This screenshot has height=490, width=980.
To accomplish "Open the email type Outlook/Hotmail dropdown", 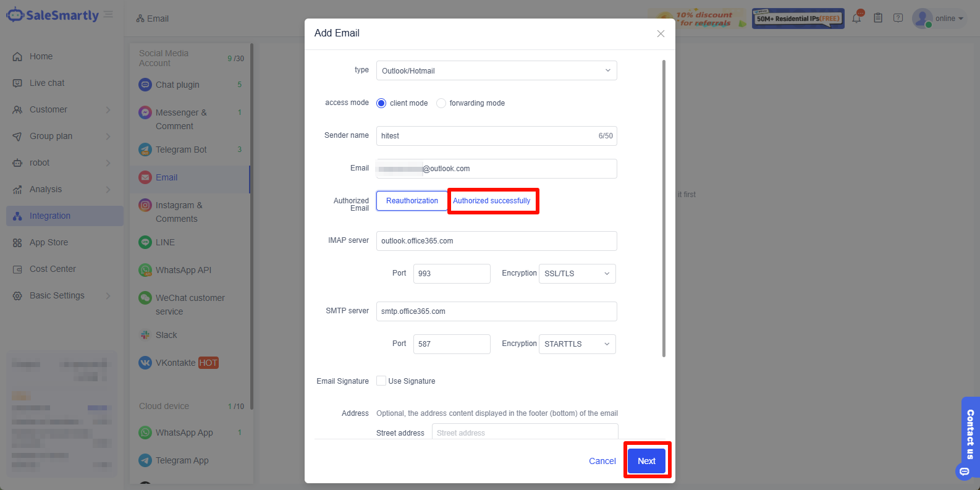I will pos(496,70).
